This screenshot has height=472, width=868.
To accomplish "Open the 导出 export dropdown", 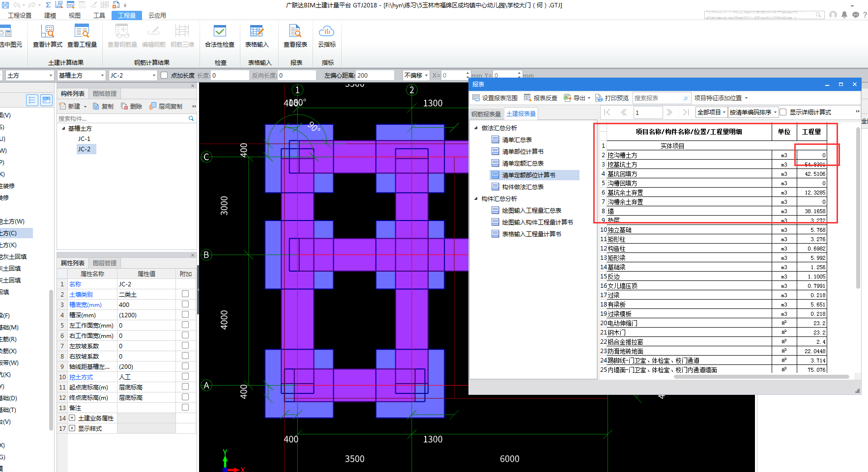I will coord(577,98).
